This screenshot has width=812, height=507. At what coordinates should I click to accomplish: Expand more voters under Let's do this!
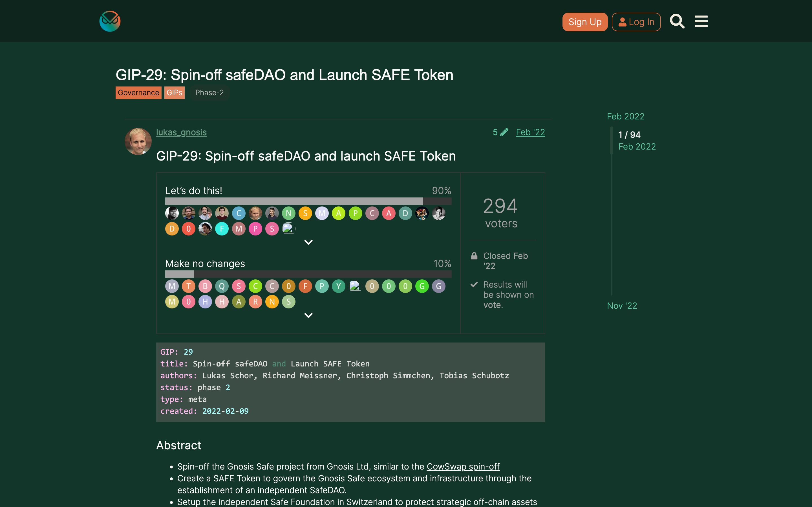(x=308, y=242)
